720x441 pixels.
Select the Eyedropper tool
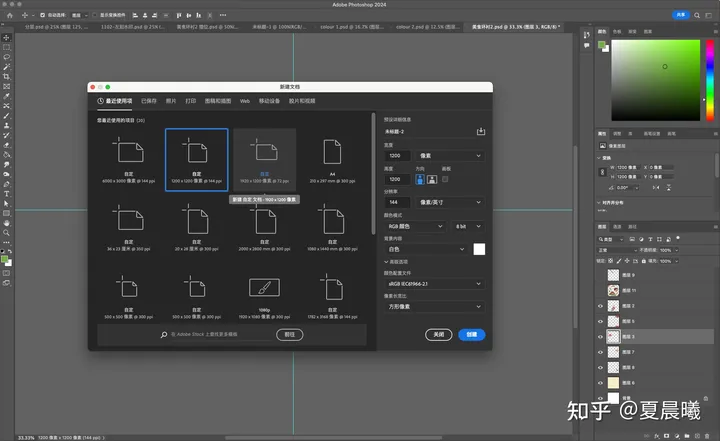(6, 96)
